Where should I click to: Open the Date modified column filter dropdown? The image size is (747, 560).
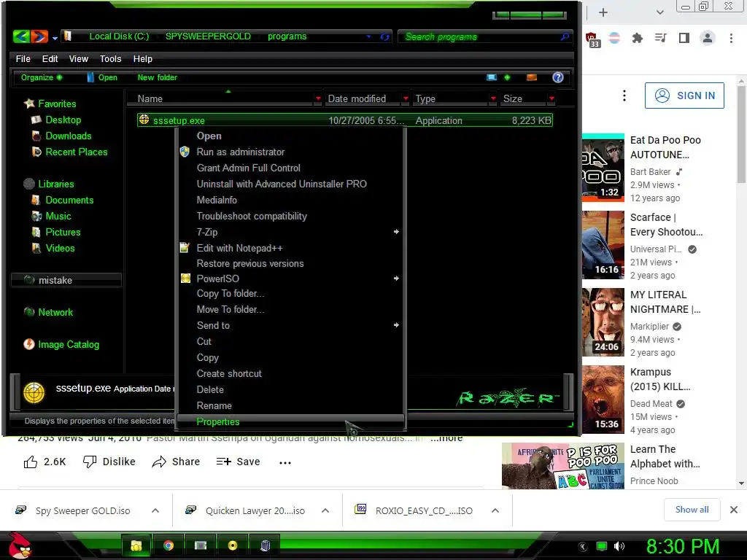pos(406,98)
